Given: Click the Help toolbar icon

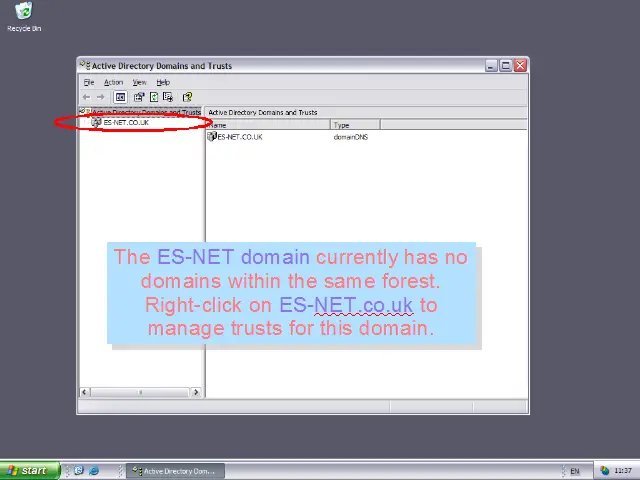Looking at the screenshot, I should [x=187, y=97].
